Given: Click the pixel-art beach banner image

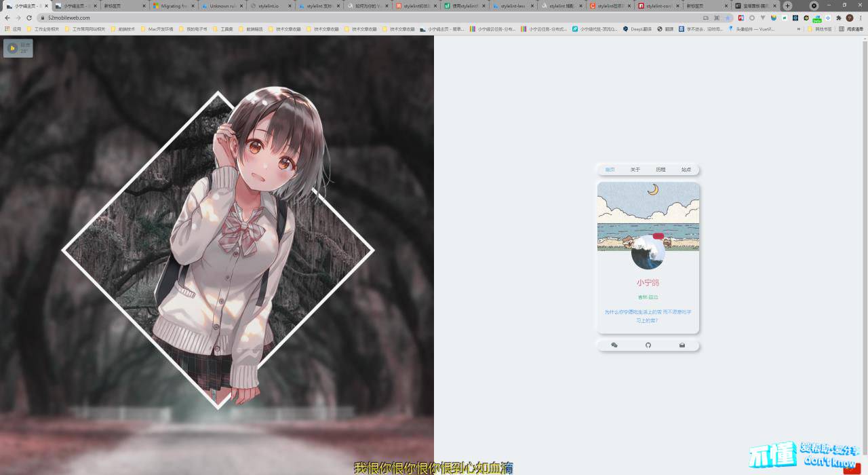Looking at the screenshot, I should coord(648,216).
